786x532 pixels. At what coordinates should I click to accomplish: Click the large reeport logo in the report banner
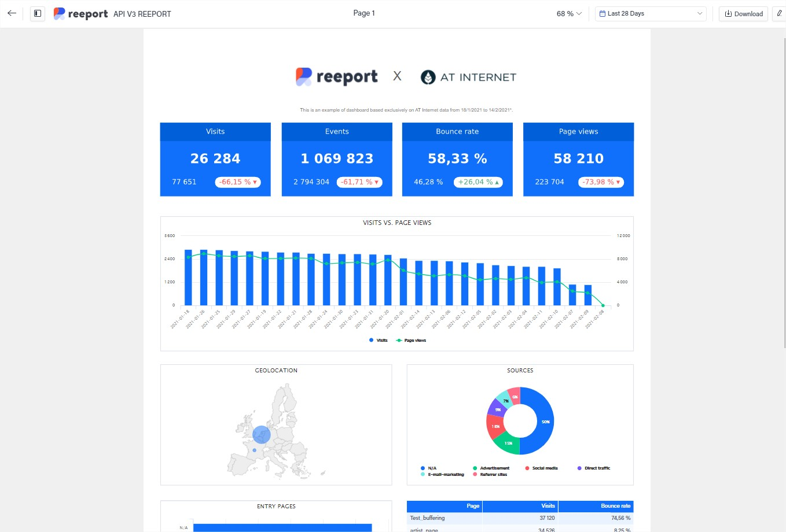[x=336, y=77]
